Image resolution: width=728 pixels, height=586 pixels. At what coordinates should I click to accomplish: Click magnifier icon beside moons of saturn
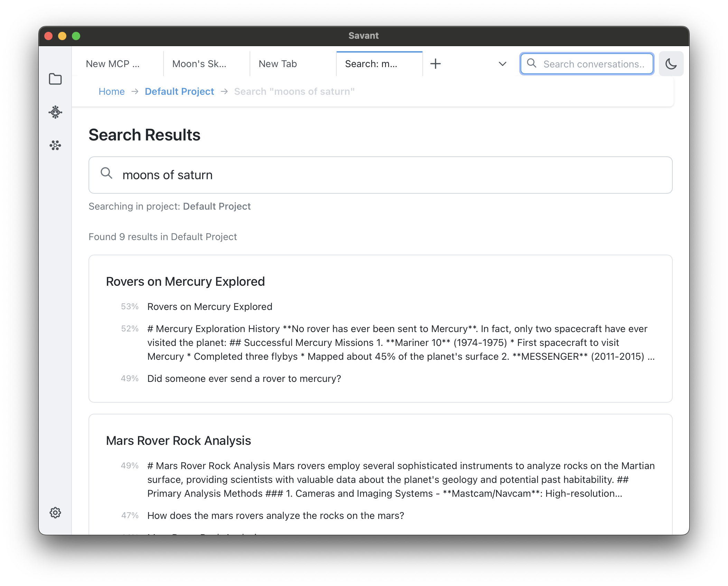click(106, 173)
